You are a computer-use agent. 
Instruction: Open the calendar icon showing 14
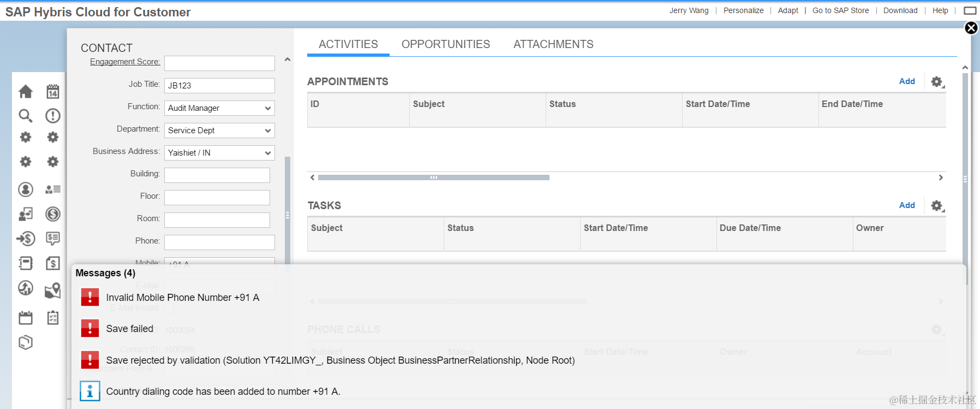point(53,91)
